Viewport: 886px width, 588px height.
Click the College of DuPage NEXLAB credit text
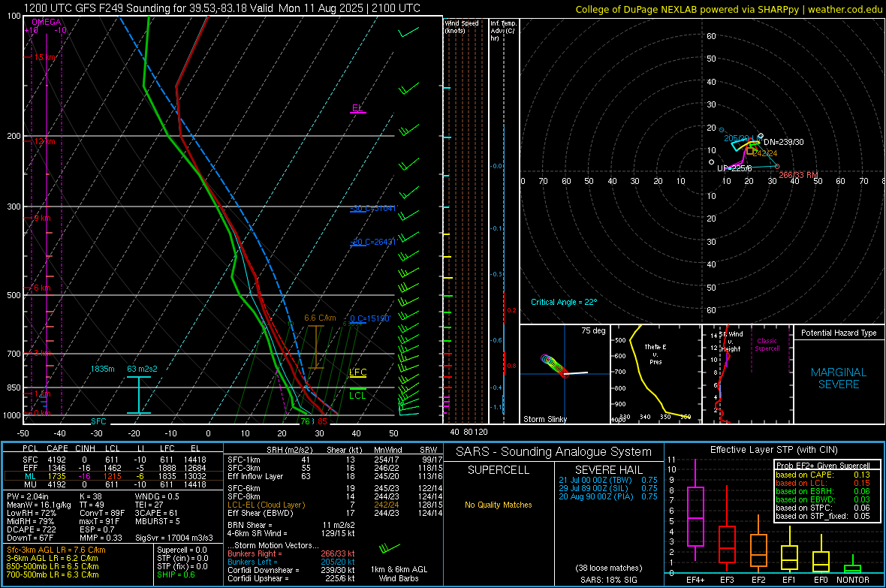point(728,9)
